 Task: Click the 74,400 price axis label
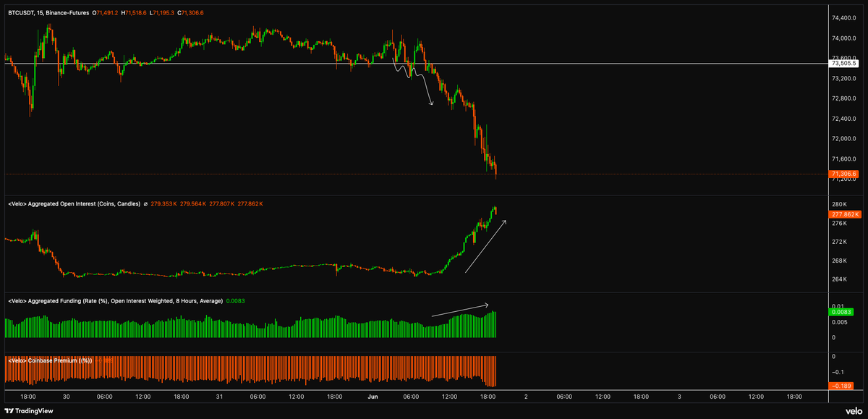click(844, 17)
